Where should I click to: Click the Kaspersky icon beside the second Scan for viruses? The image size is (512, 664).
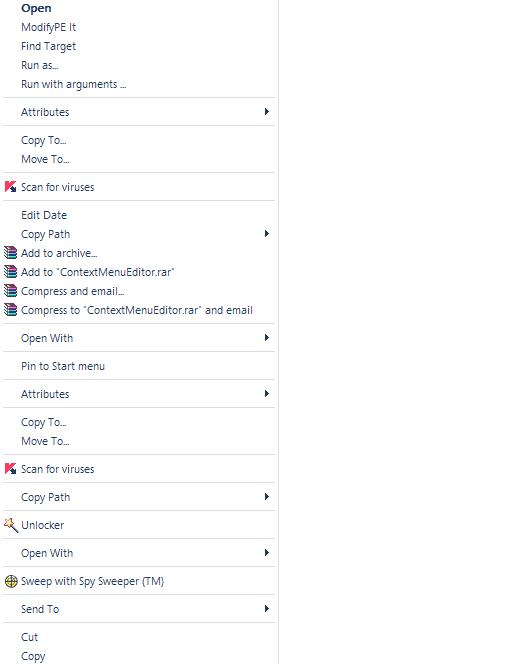(11, 469)
